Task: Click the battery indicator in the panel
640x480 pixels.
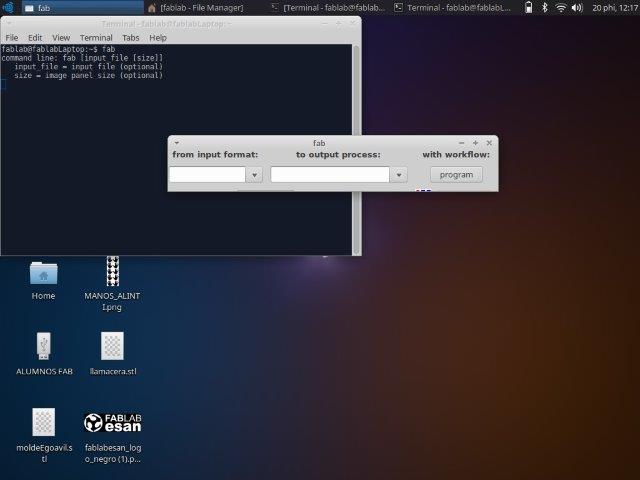Action: [x=528, y=7]
